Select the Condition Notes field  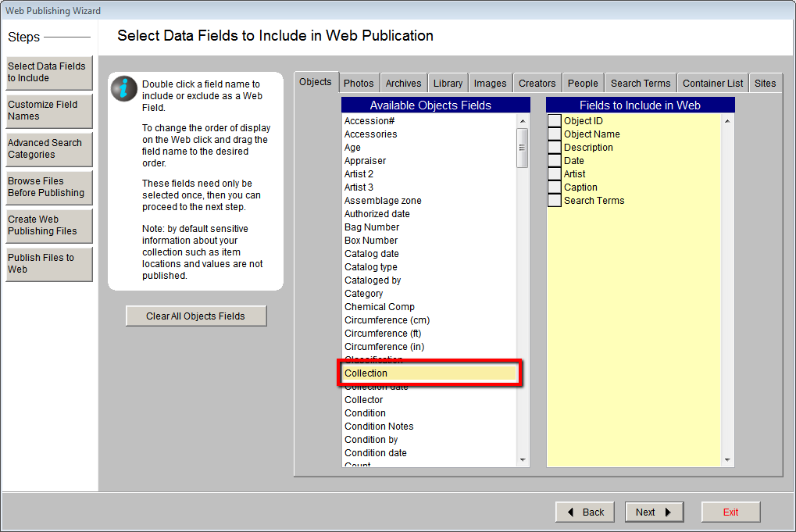(x=429, y=427)
